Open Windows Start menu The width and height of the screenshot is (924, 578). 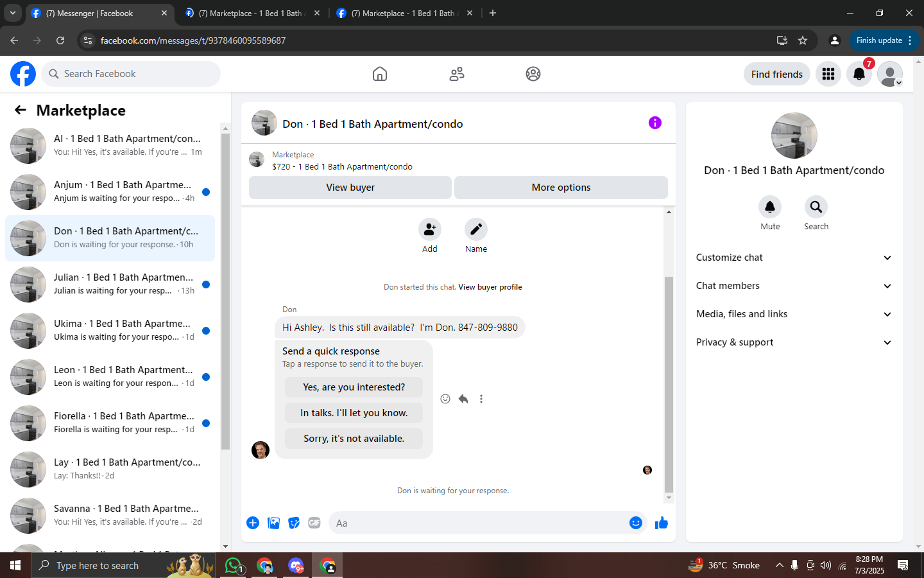click(15, 565)
